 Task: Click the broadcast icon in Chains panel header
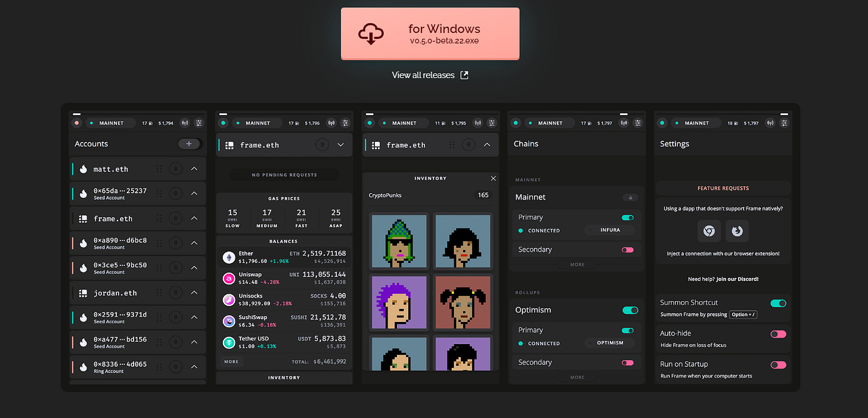coord(624,123)
